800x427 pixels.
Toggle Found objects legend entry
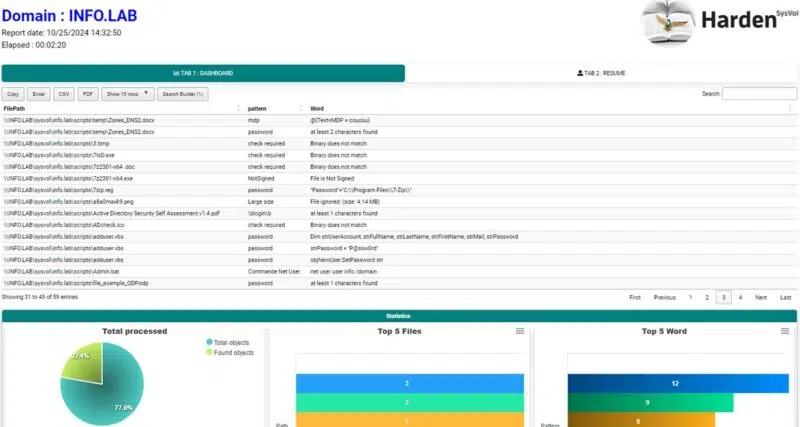230,353
